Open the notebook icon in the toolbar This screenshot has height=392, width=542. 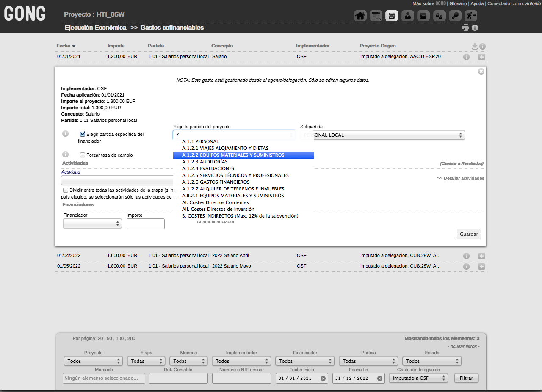423,16
